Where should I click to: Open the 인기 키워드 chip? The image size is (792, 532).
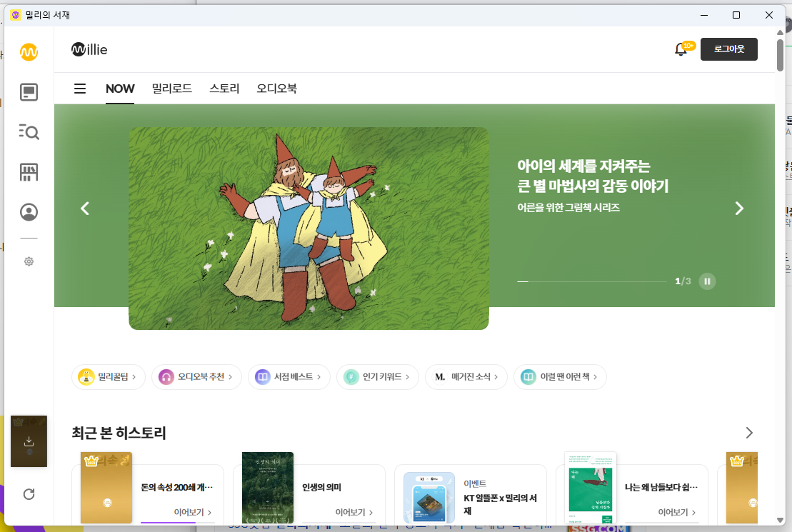coord(378,377)
